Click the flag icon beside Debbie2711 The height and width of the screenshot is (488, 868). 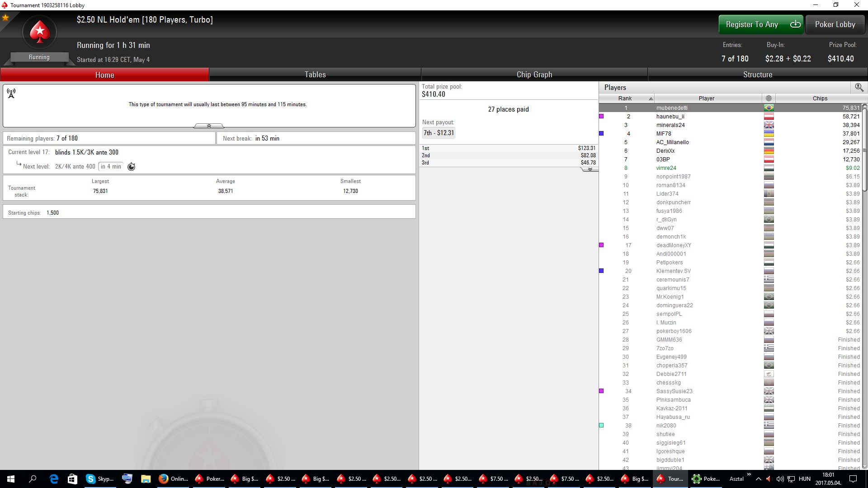pos(769,374)
